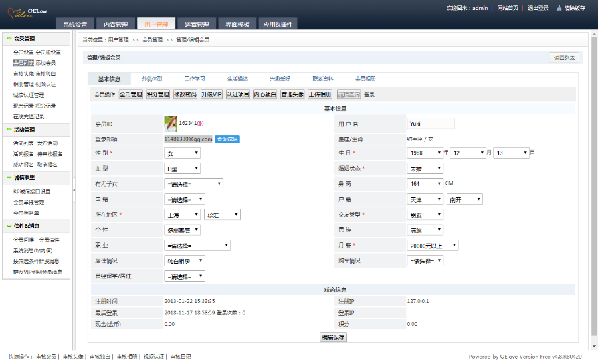The width and height of the screenshot is (598, 364).
Task: Open the 血型 dropdown showing B型
Action: (182, 169)
